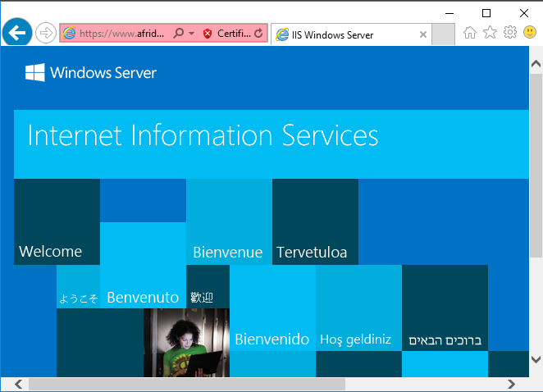Click the Bienvenido tile
Viewport: 543px width, 392px height.
pos(272,308)
